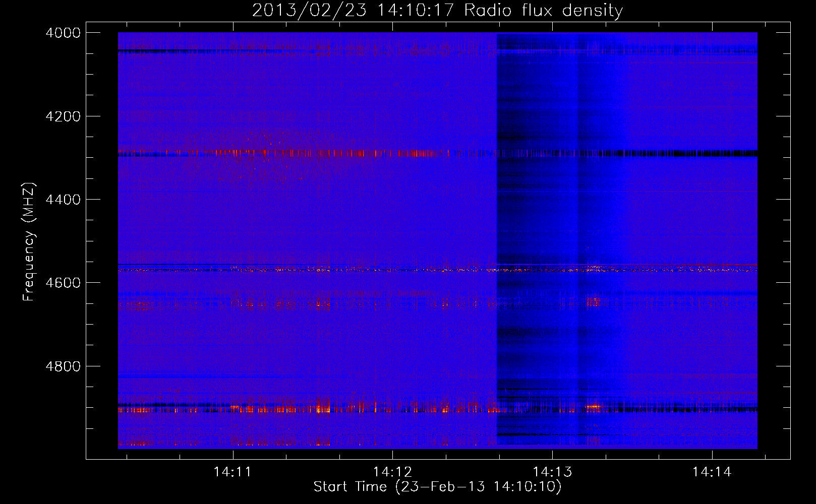Click the 14:14 time axis label
The height and width of the screenshot is (504, 816).
pyautogui.click(x=712, y=472)
